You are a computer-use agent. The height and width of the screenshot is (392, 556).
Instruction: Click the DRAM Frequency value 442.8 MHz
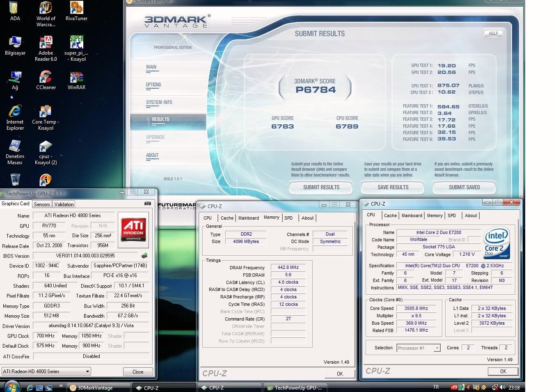(288, 267)
